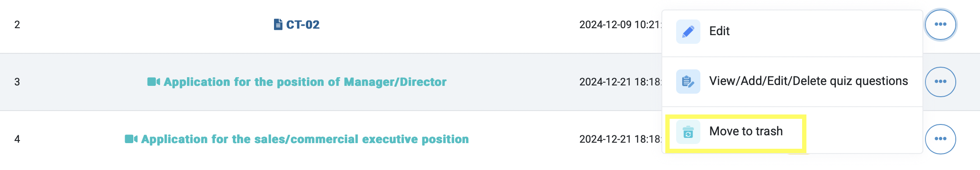Close the actions menu via CT-02 ellipsis button
980x170 pixels.
tap(940, 24)
